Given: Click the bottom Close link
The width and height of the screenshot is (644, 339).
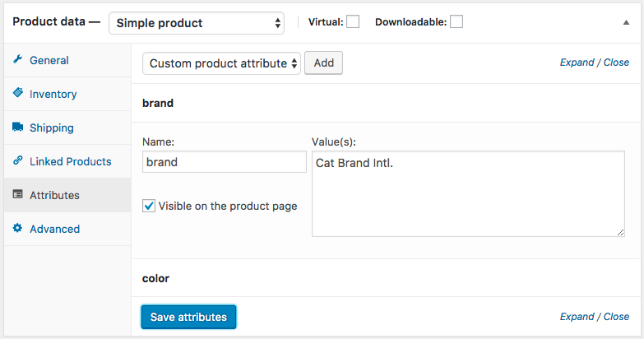Looking at the screenshot, I should coord(616,317).
